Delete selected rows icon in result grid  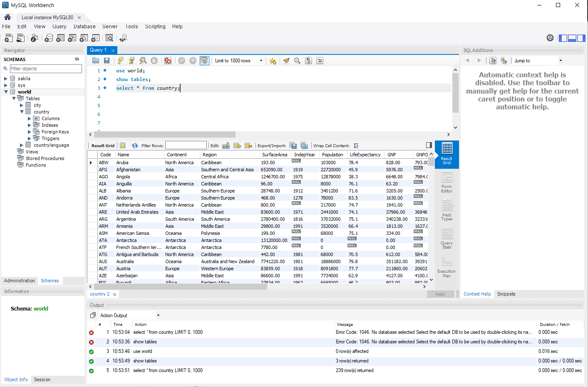click(248, 145)
